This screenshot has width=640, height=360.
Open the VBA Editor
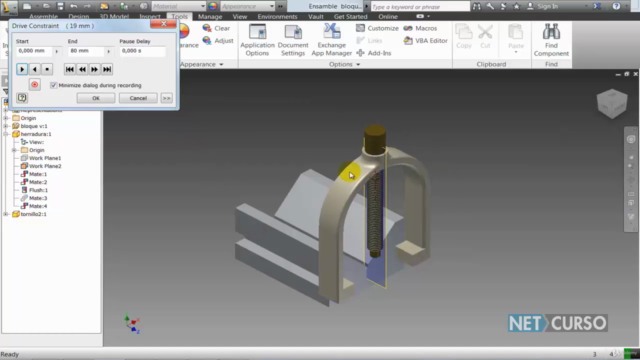point(425,40)
